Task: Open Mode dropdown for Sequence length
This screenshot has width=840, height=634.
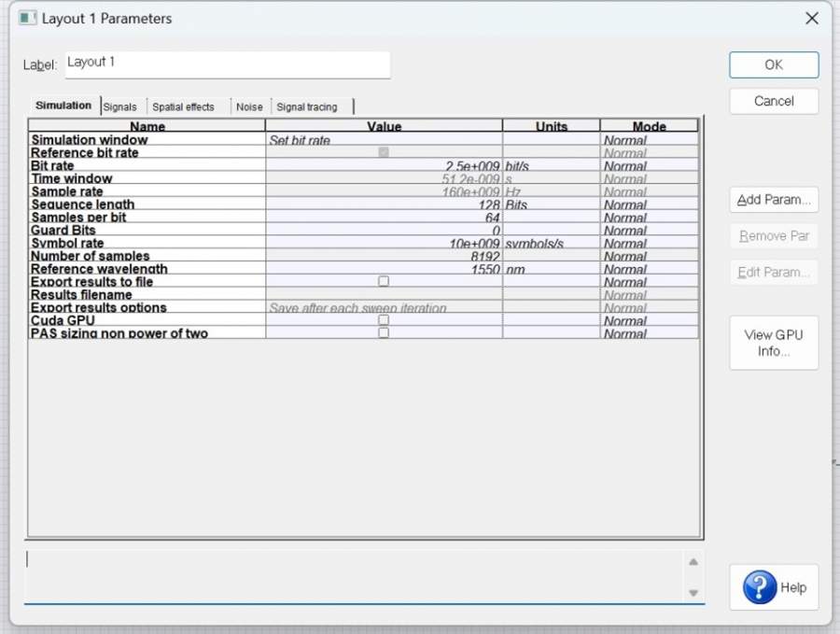Action: click(649, 204)
